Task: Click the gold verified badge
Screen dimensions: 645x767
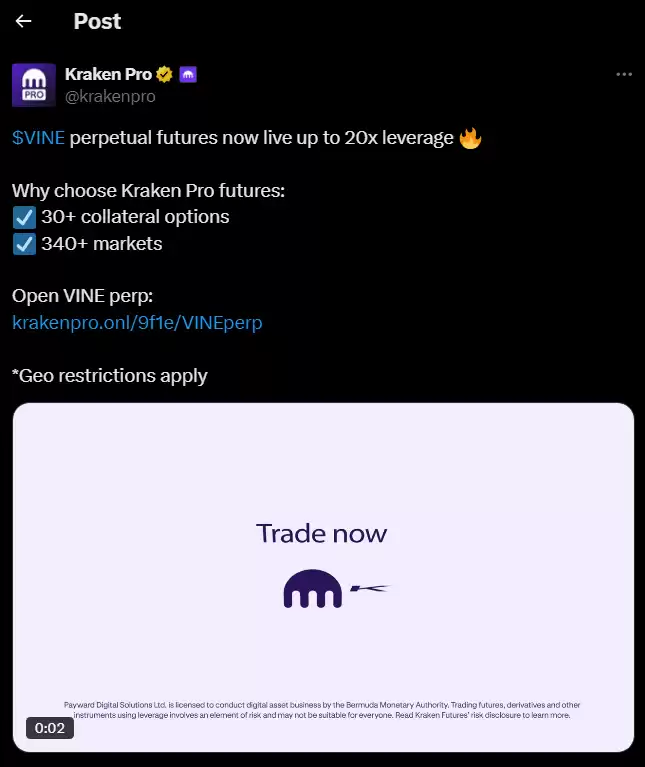Action: click(x=164, y=74)
